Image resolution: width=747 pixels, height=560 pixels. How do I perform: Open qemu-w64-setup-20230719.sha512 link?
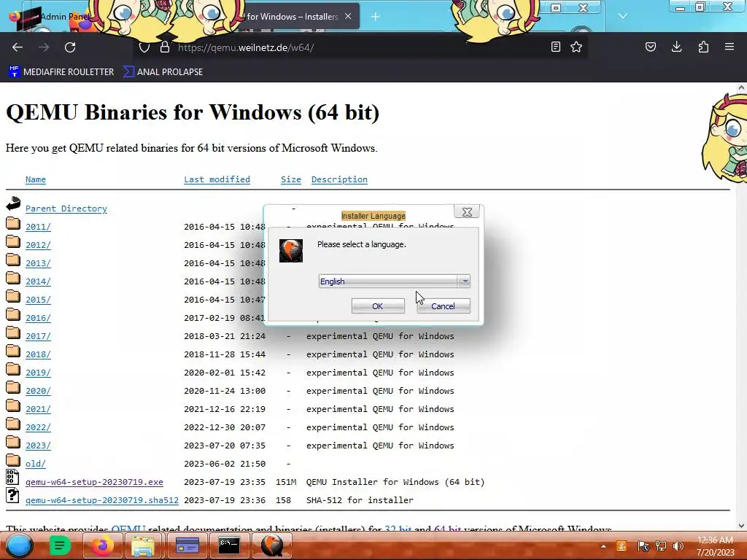(x=102, y=500)
